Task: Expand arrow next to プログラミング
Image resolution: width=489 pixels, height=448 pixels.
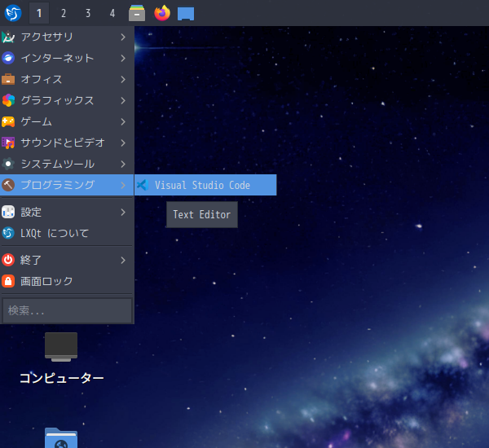Action: pyautogui.click(x=123, y=185)
